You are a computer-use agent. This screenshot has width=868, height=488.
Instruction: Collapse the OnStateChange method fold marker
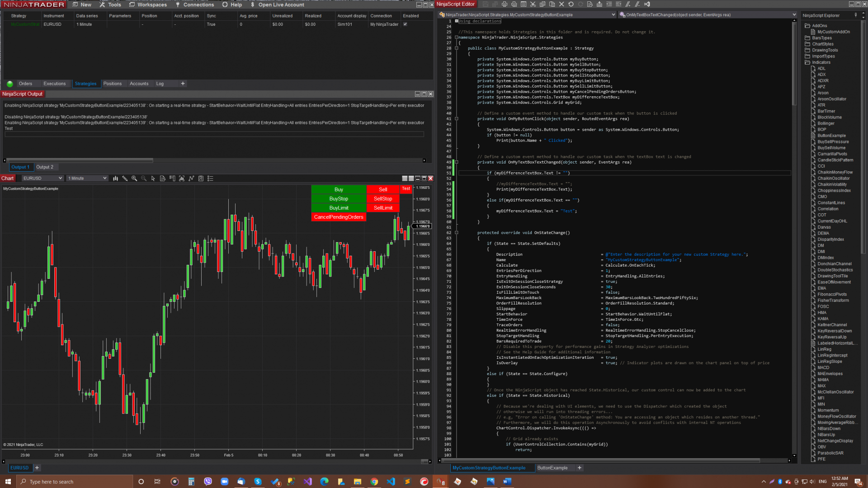[457, 233]
